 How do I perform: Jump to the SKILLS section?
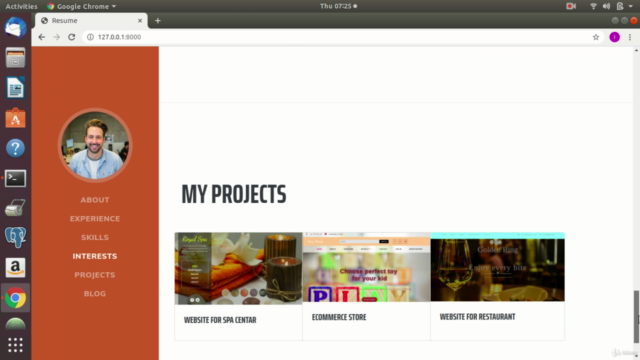click(95, 238)
